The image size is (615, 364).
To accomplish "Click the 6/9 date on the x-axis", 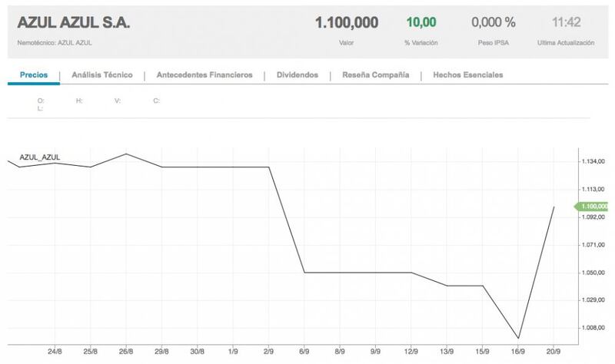I will (x=304, y=350).
